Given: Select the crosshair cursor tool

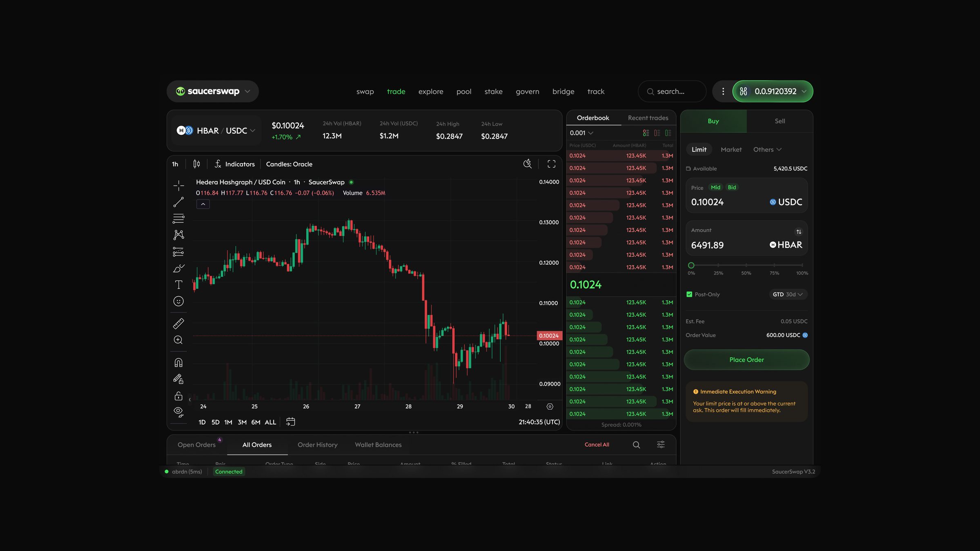Looking at the screenshot, I should coord(178,186).
